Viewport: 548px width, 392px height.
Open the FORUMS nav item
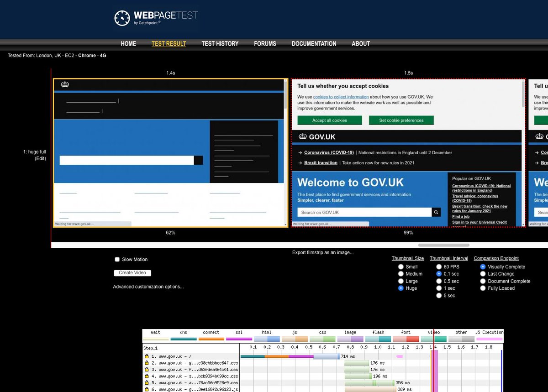[265, 44]
